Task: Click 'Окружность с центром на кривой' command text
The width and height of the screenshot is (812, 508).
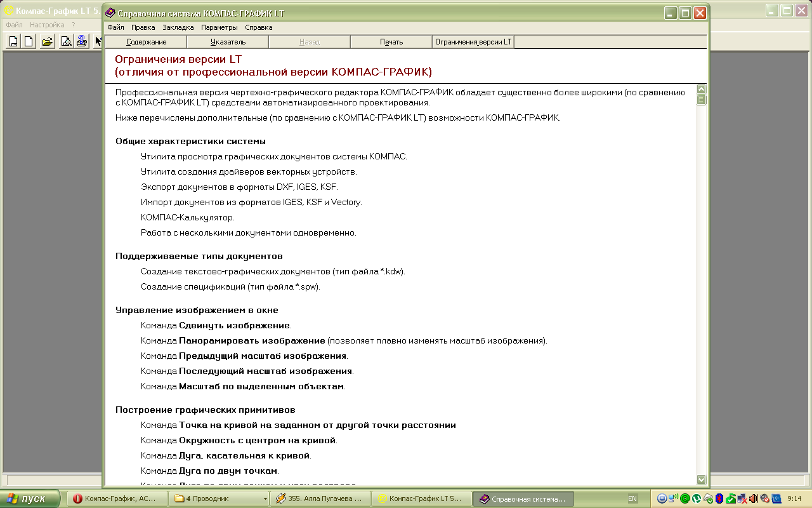Action: [257, 440]
